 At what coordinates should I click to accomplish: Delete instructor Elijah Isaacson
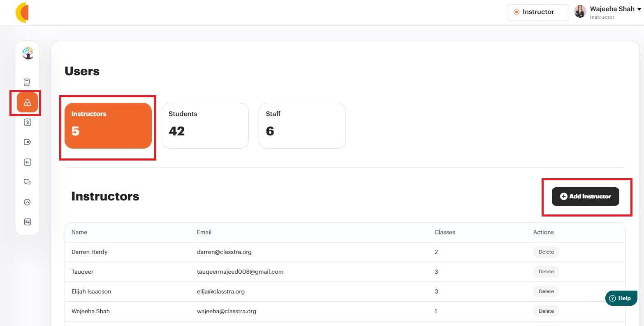tap(546, 291)
